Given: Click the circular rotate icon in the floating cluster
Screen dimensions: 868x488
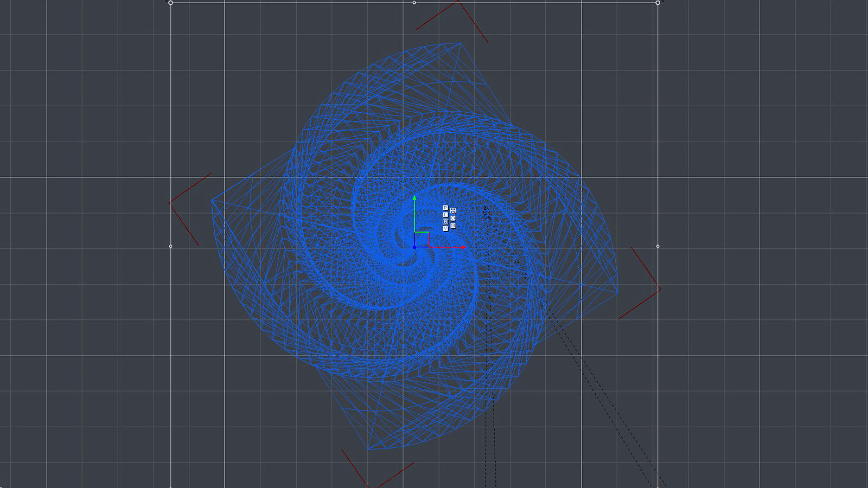Looking at the screenshot, I should 452,218.
